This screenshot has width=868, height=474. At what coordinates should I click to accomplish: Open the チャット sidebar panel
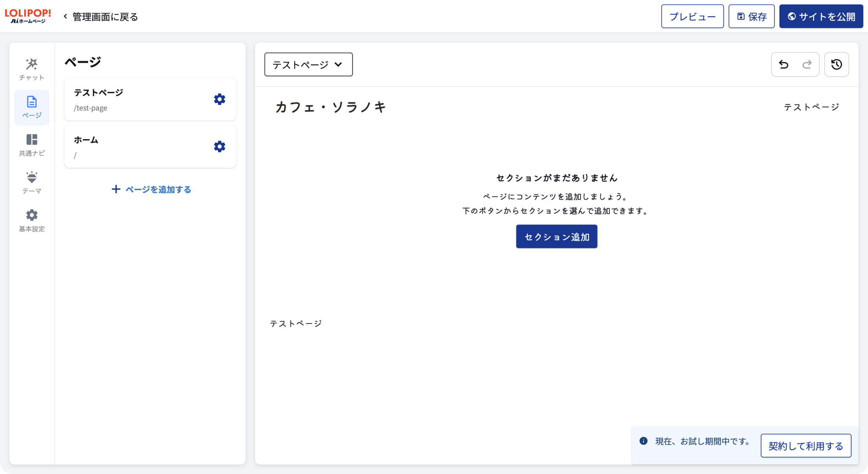(x=32, y=70)
